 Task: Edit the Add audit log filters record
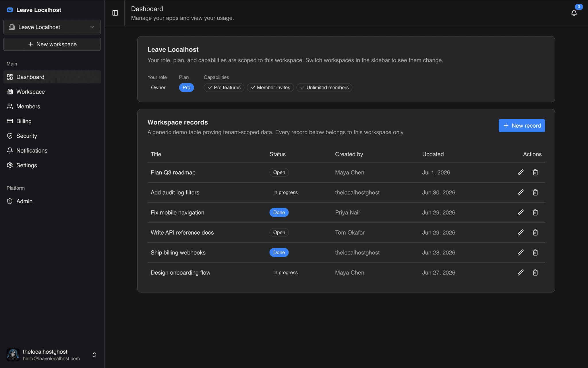pos(521,192)
